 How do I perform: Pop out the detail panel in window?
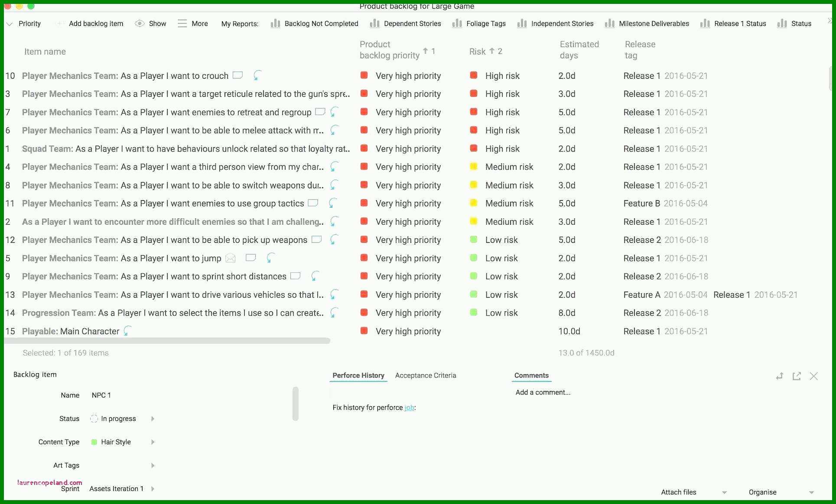tap(797, 376)
